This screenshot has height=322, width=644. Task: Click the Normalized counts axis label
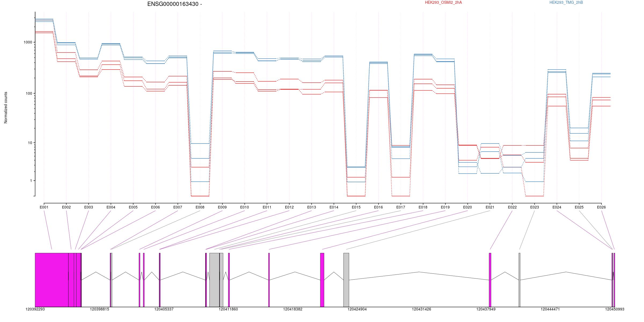pyautogui.click(x=6, y=108)
